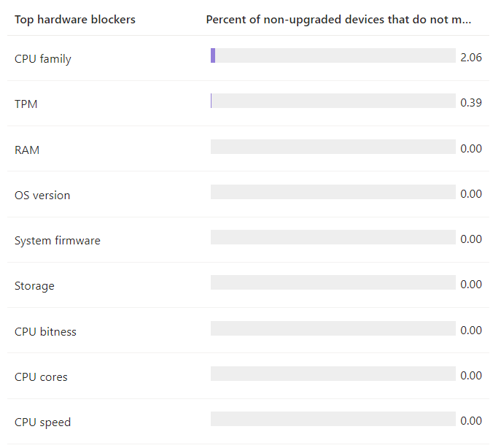Click the purple CPU family bar segment
501x448 pixels.
(x=213, y=55)
